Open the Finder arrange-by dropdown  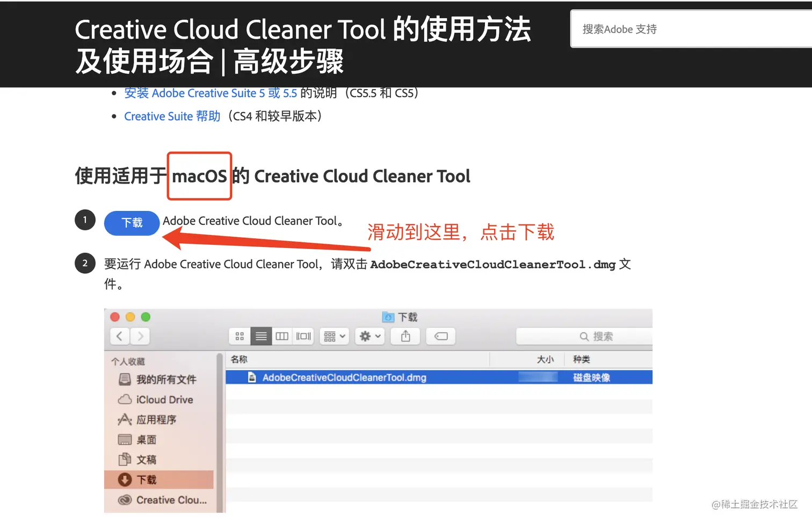pyautogui.click(x=335, y=336)
